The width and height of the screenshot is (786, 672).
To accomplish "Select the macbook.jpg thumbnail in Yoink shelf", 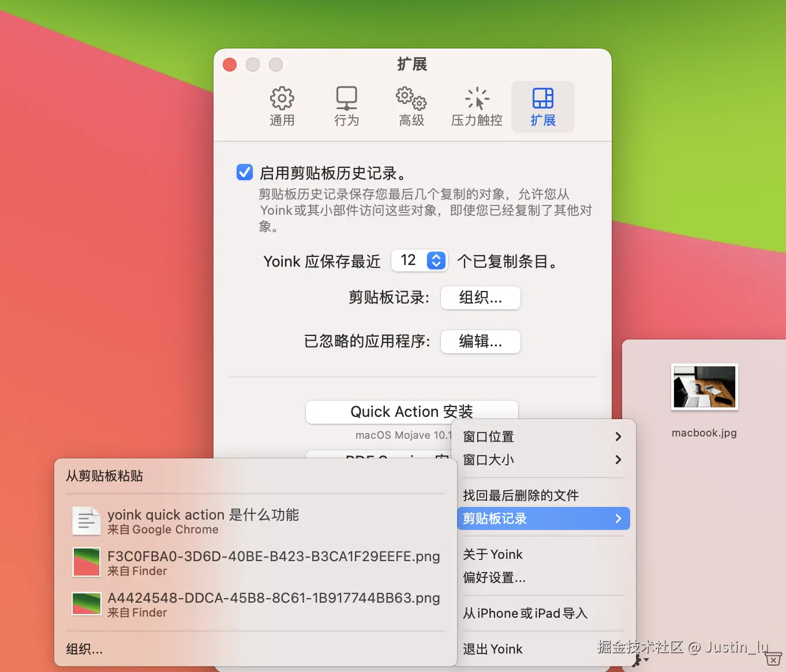I will pos(704,387).
